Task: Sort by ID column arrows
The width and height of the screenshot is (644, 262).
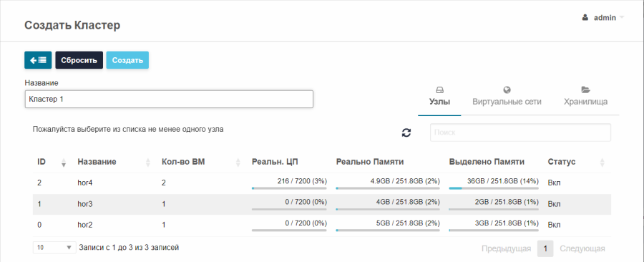Action: [64, 162]
